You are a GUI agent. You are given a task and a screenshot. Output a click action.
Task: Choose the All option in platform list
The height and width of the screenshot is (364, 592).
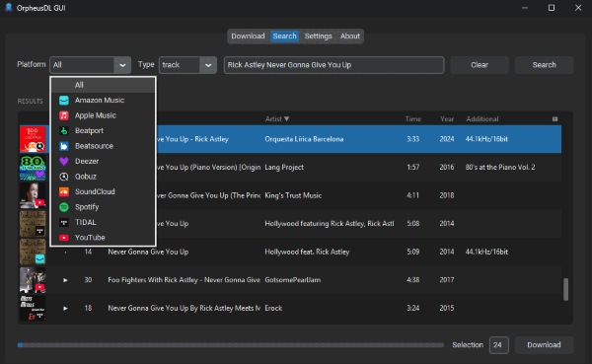click(103, 85)
